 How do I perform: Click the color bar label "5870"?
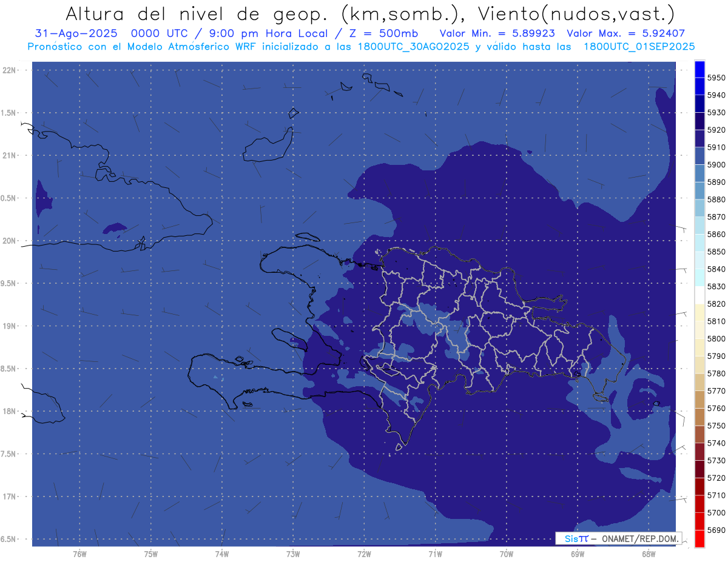[x=716, y=217]
